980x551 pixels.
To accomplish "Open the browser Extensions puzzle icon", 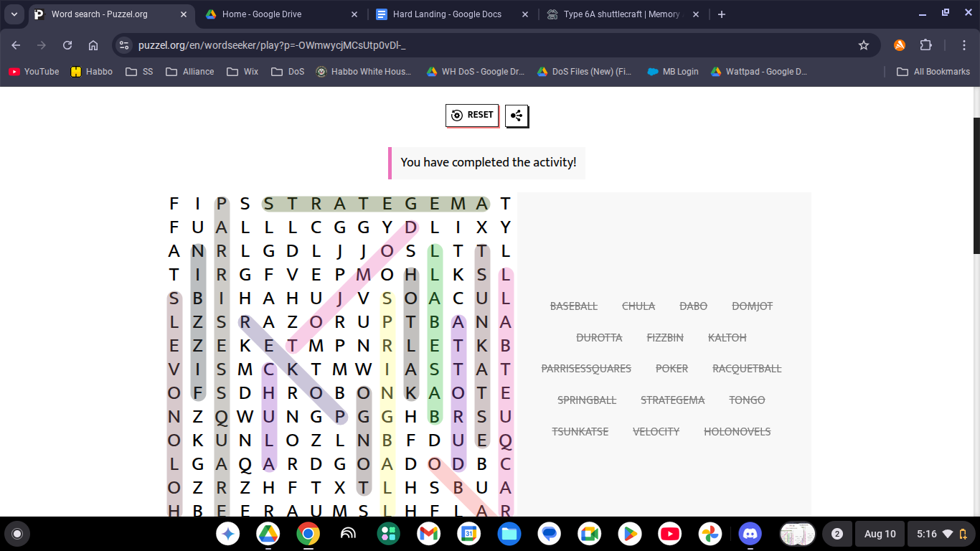I will pyautogui.click(x=926, y=45).
